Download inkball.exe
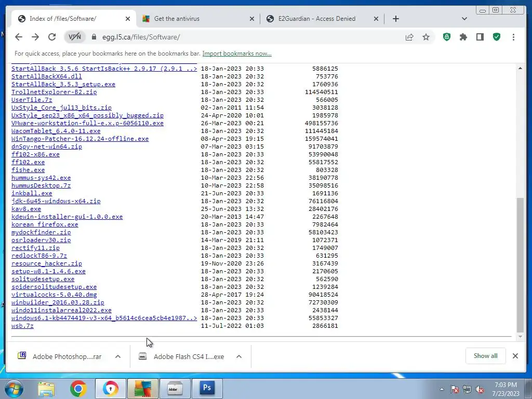The image size is (532, 399). pyautogui.click(x=32, y=193)
